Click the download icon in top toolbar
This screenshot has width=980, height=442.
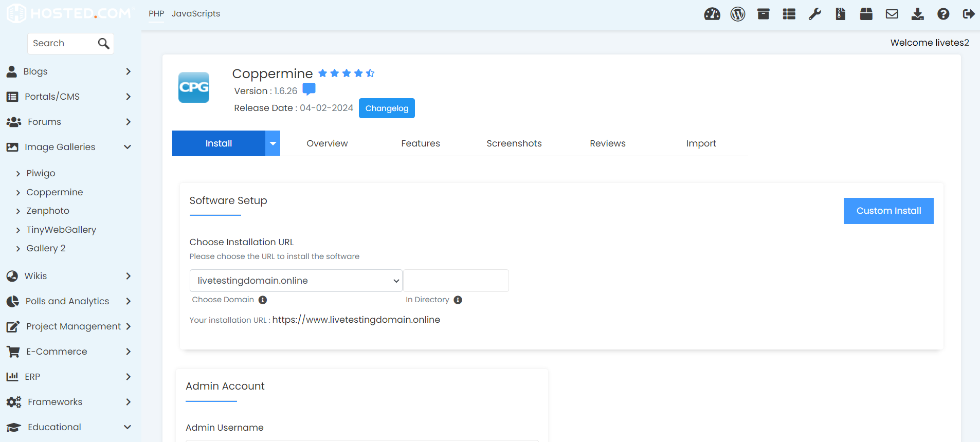(918, 14)
